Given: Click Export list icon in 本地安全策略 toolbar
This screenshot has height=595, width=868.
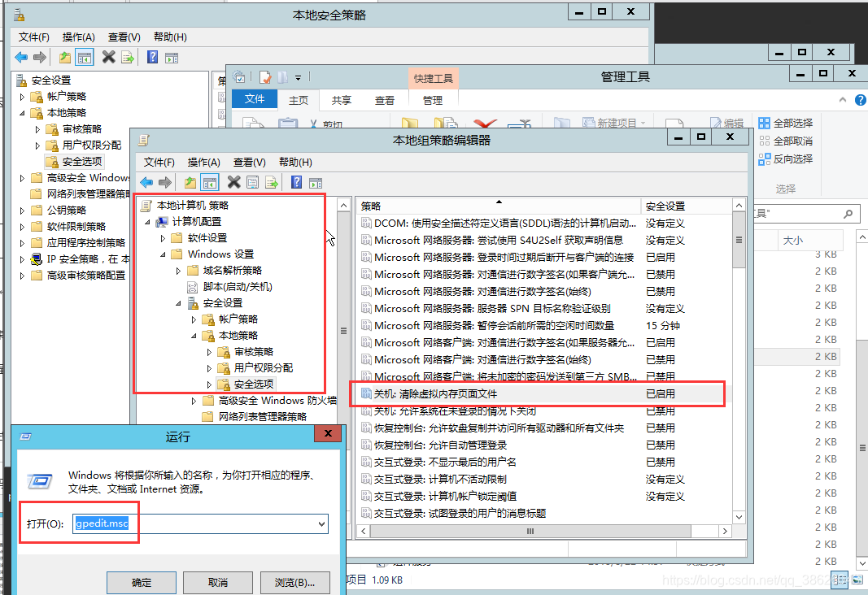Looking at the screenshot, I should pos(128,57).
